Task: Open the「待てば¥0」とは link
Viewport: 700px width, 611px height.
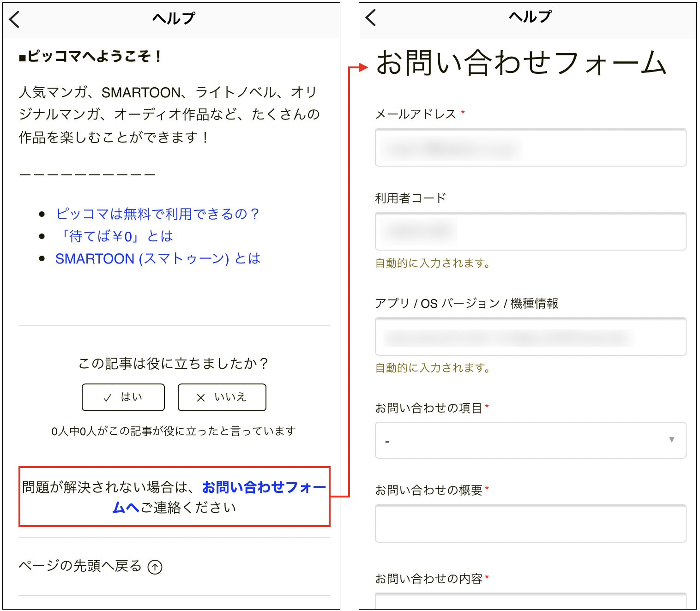Action: (x=115, y=236)
